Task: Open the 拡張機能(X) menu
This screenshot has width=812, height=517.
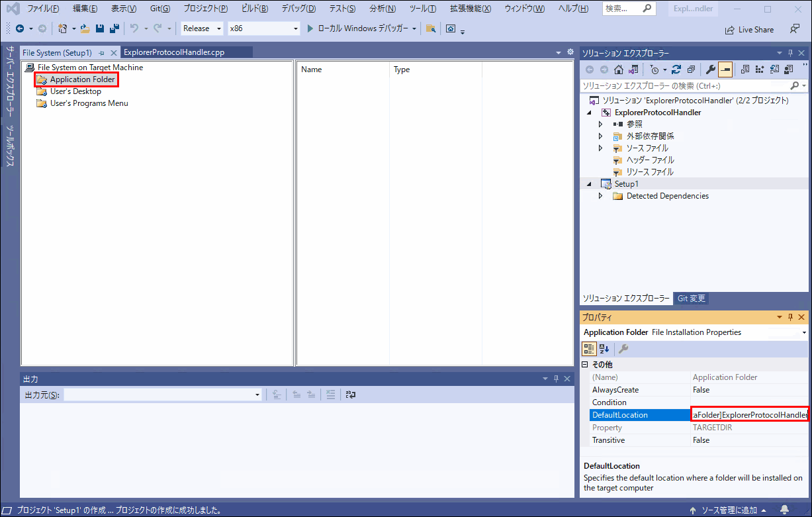Action: 471,9
